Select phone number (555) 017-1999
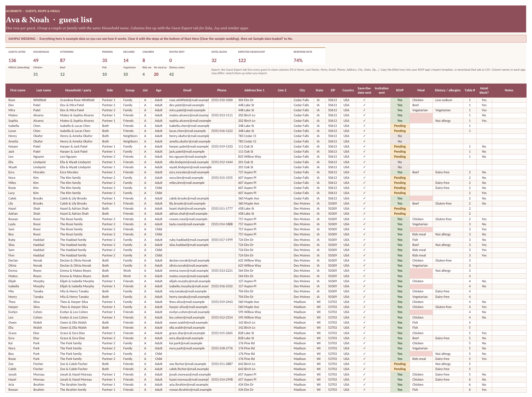The height and width of the screenshot is (397, 532). tap(222, 240)
